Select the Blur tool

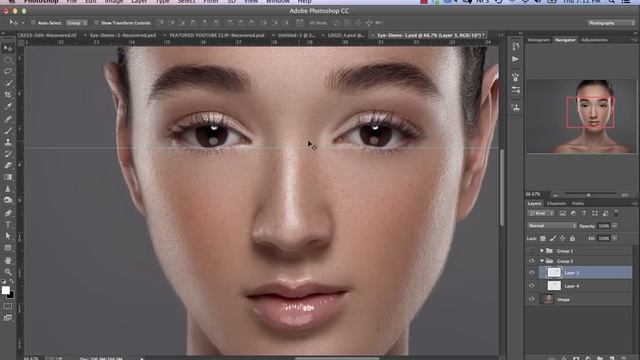pyautogui.click(x=8, y=189)
